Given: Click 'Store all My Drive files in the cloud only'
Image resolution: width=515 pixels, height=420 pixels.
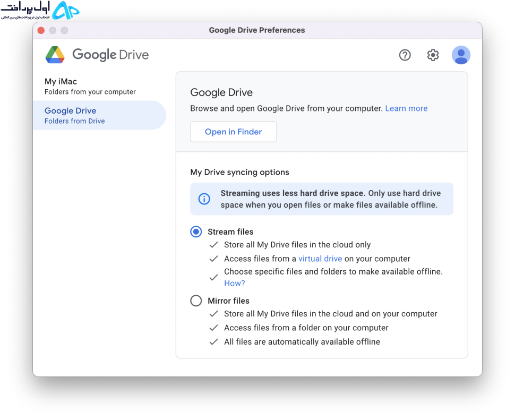Looking at the screenshot, I should [297, 245].
